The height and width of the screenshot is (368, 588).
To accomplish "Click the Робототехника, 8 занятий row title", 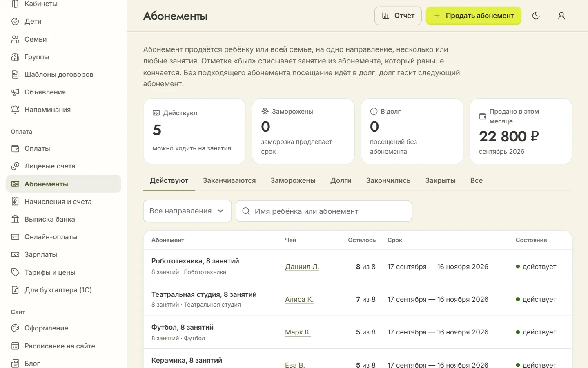I will tap(195, 261).
